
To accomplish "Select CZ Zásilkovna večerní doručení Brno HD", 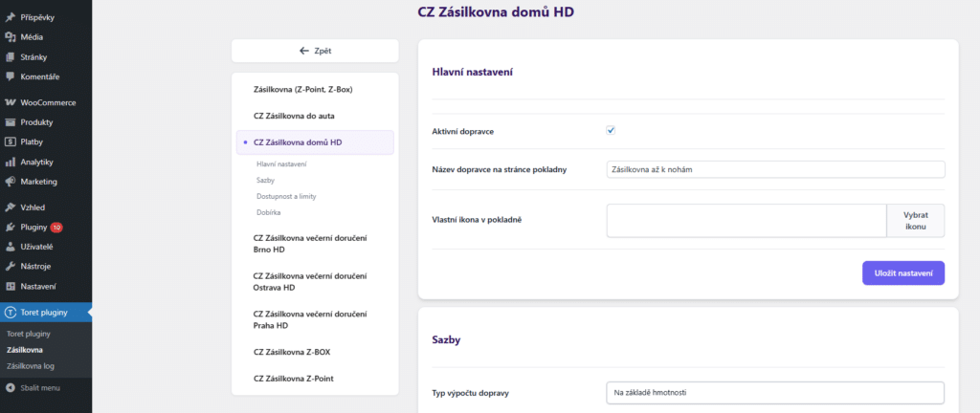I will click(309, 244).
